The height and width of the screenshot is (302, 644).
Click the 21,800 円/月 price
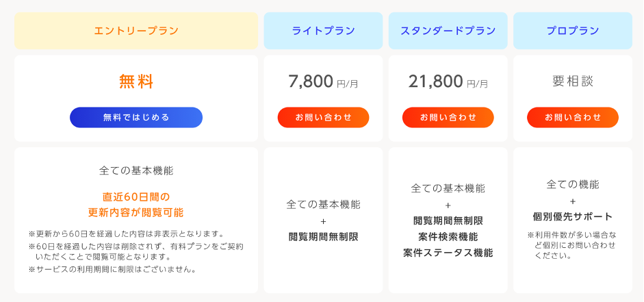pyautogui.click(x=448, y=81)
